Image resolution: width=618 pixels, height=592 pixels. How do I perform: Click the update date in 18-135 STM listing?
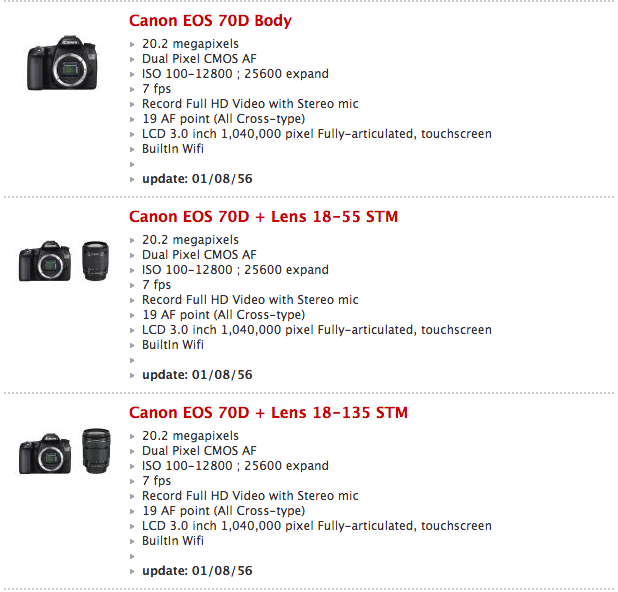[197, 571]
